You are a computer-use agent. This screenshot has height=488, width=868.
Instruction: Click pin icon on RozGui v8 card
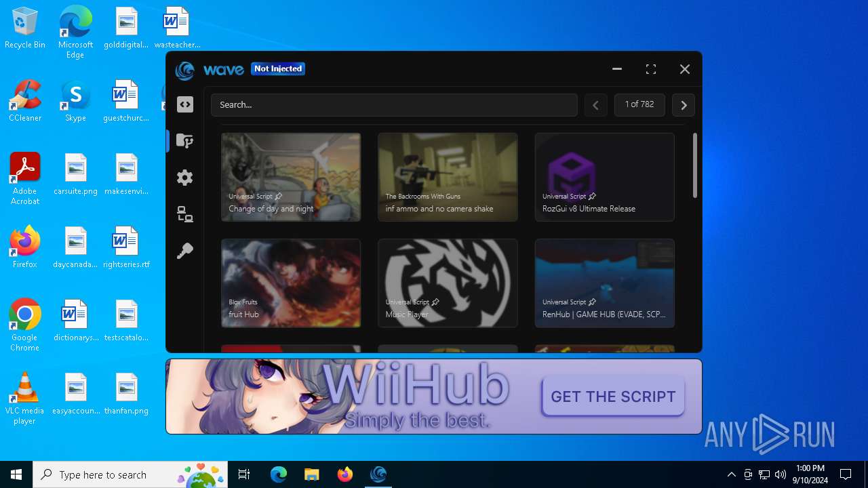coord(592,197)
